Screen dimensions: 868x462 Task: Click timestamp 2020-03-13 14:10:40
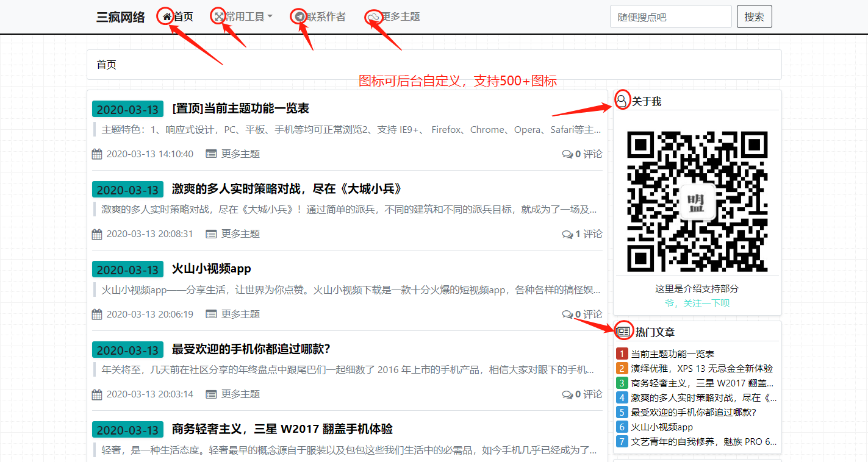(x=150, y=154)
